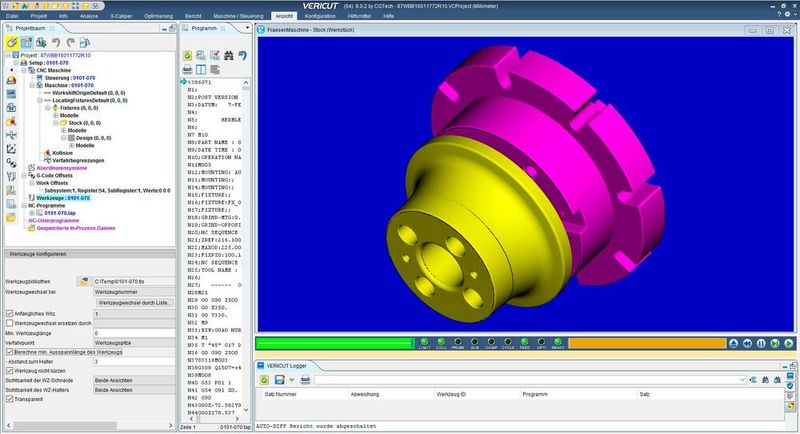The image size is (800, 434).
Task: Collapse the Fixtures (0, 0, 0) node
Action: 47,108
